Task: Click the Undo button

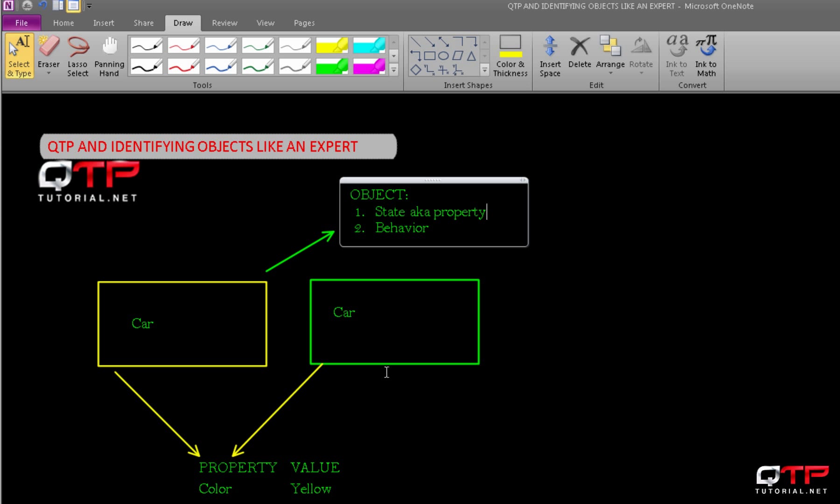Action: point(42,6)
